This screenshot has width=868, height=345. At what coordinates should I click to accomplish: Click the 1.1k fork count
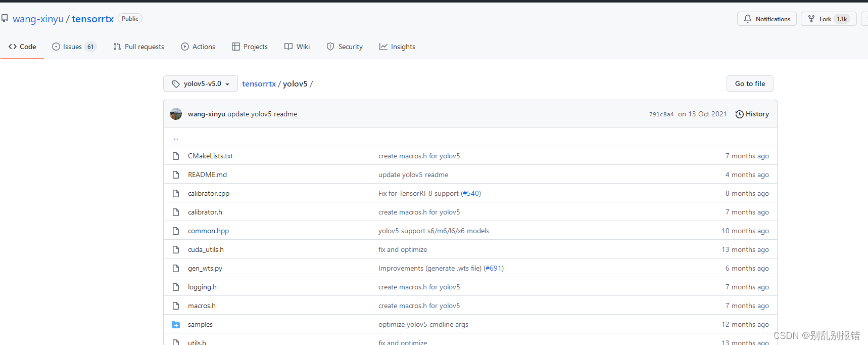tap(842, 19)
